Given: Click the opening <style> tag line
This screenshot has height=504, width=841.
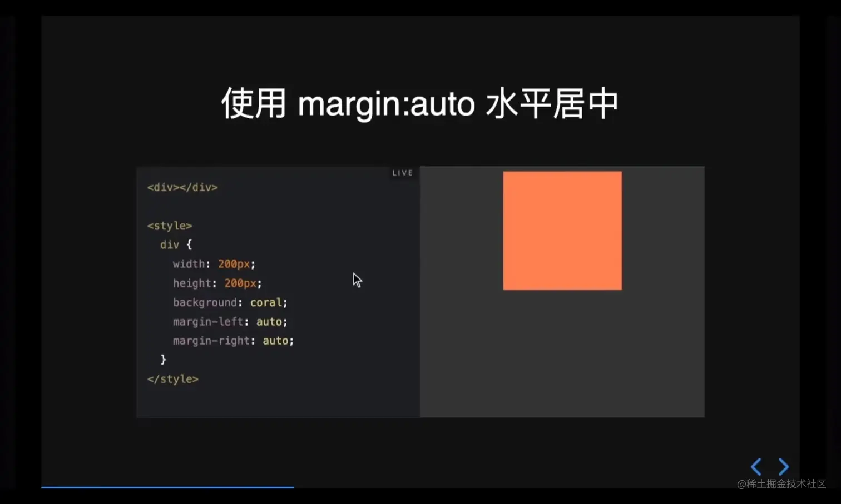Looking at the screenshot, I should [170, 226].
